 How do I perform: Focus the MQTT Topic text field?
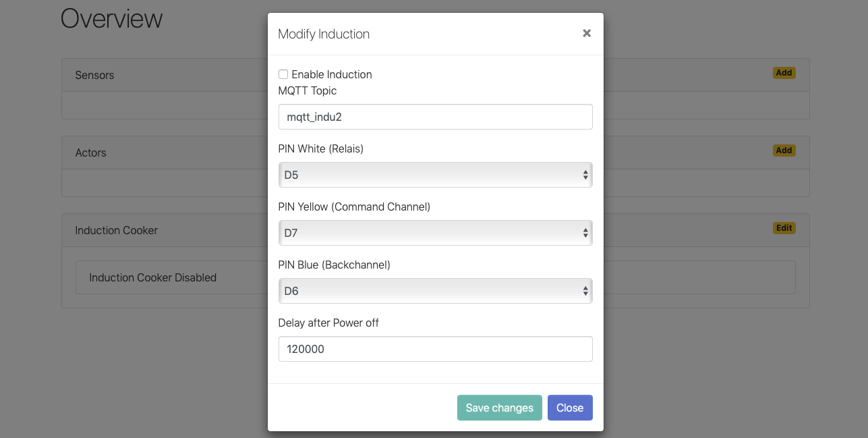tap(435, 117)
